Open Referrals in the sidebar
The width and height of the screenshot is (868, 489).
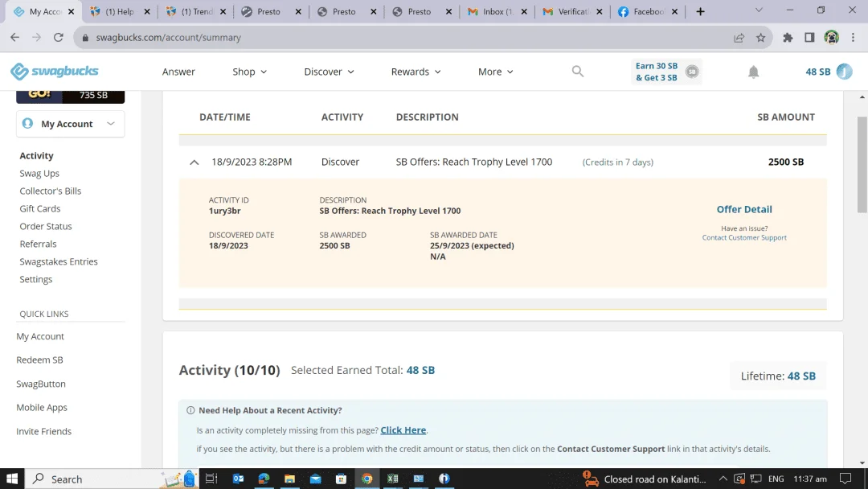tap(38, 244)
